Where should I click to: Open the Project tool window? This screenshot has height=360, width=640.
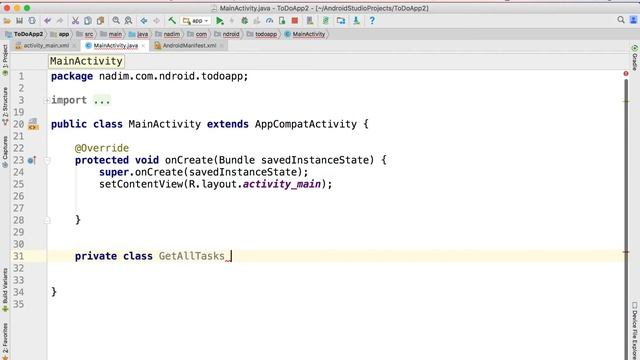coord(5,60)
